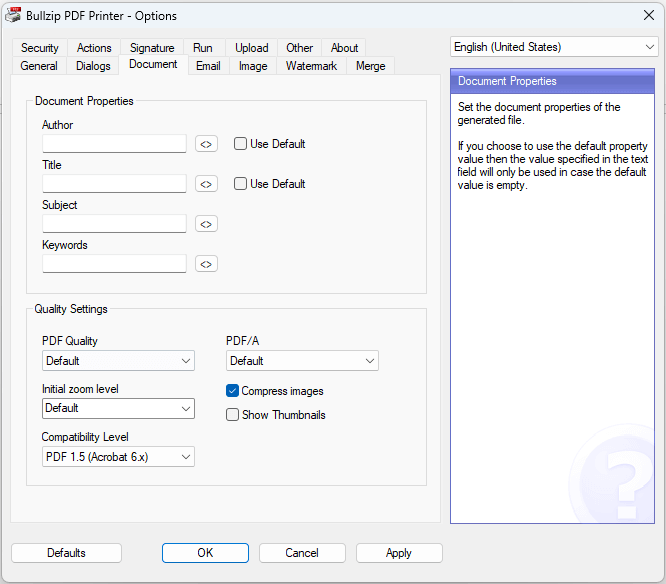Click the macro button beside Subject field
This screenshot has width=666, height=584.
(x=206, y=224)
